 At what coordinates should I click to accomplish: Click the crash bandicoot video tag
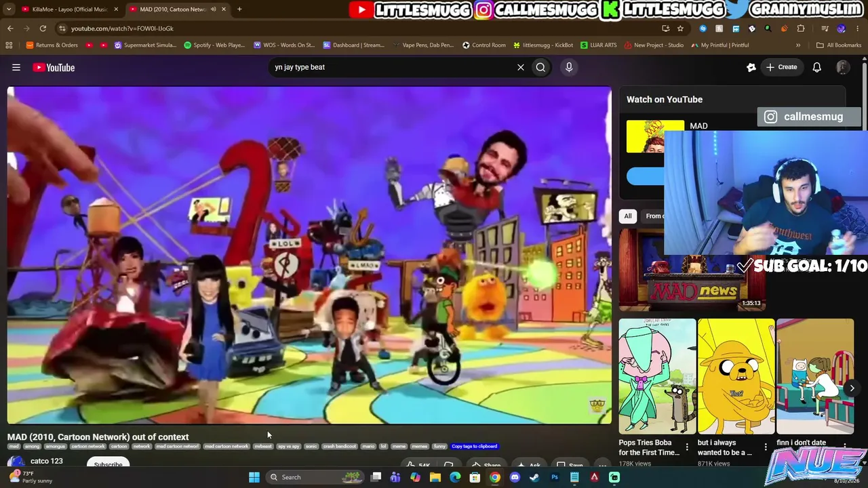(x=339, y=447)
